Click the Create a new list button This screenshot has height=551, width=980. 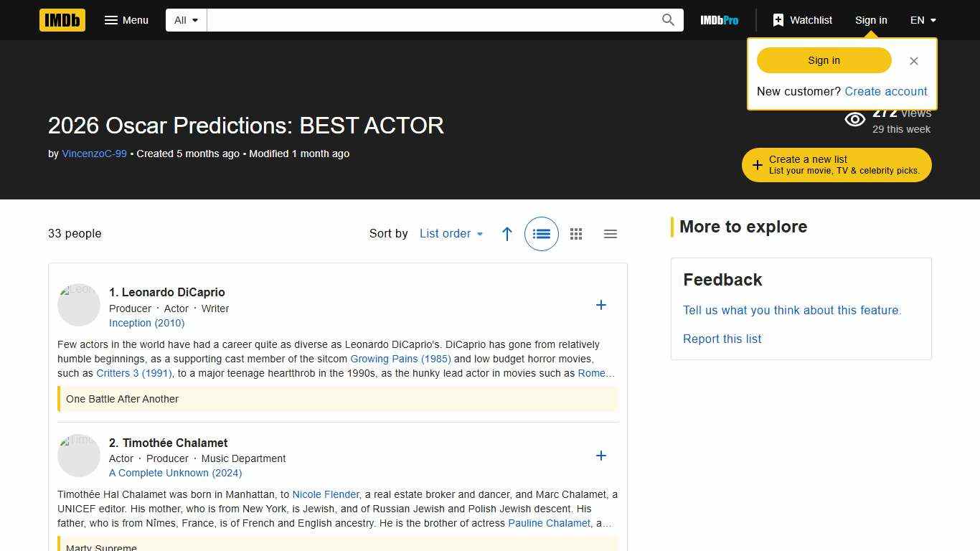point(836,164)
